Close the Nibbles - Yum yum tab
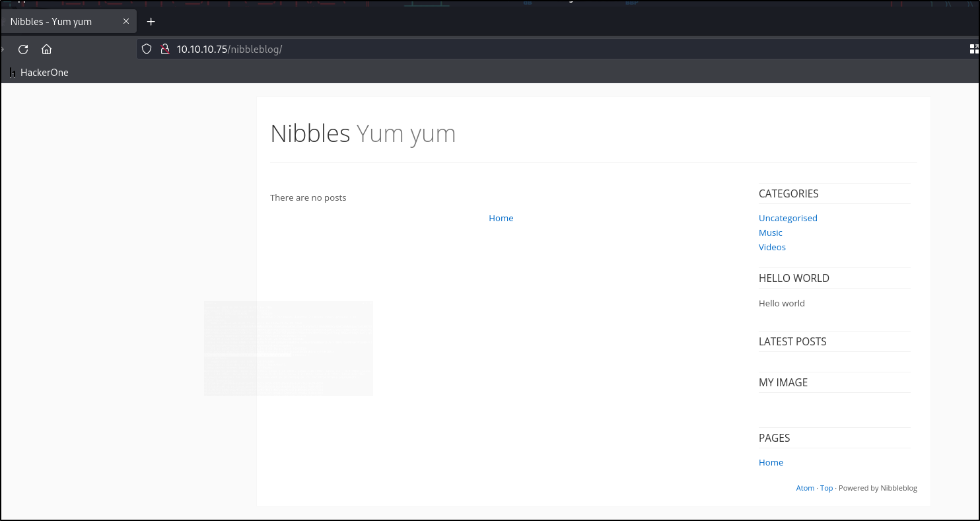The image size is (980, 521). [125, 20]
